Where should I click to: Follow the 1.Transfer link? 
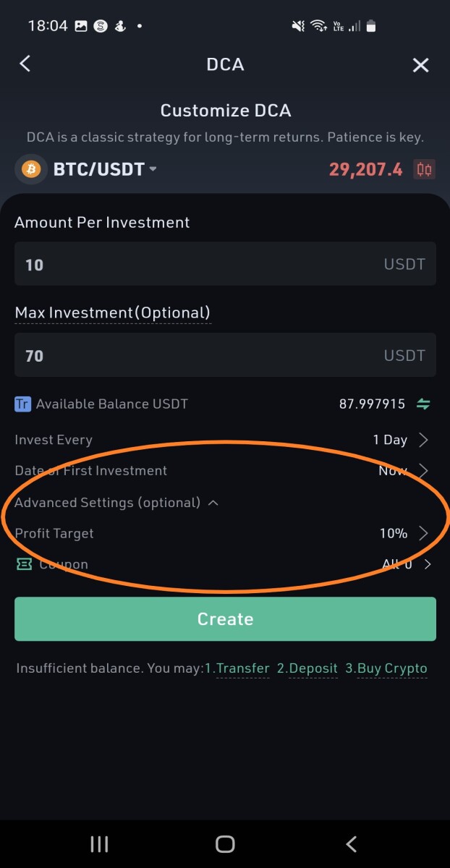[237, 668]
